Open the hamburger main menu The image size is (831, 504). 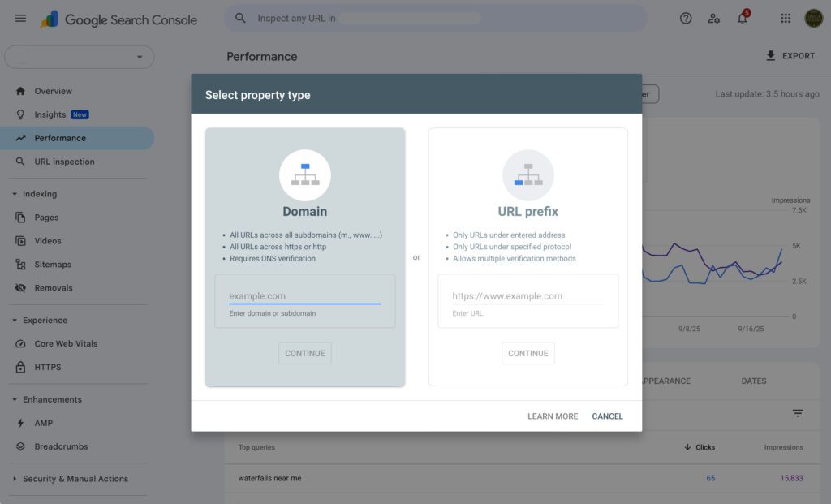click(20, 19)
